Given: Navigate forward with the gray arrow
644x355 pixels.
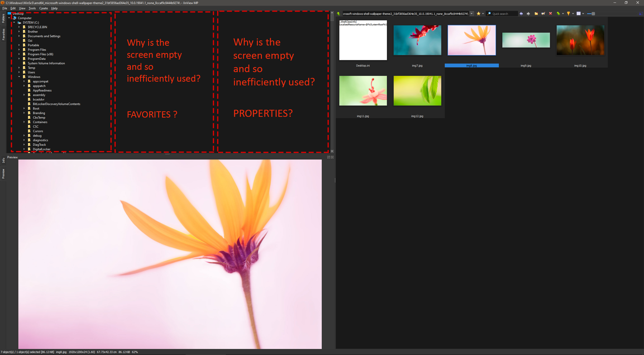Looking at the screenshot, I should (x=528, y=14).
